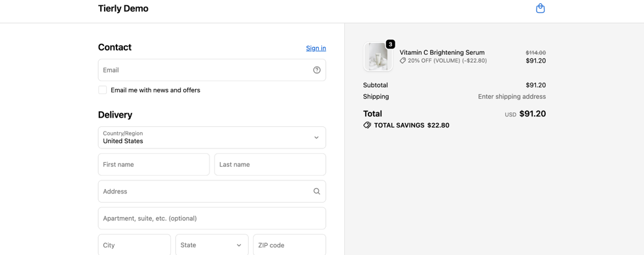Click the address search magnifier icon
This screenshot has height=255, width=644.
(x=317, y=192)
